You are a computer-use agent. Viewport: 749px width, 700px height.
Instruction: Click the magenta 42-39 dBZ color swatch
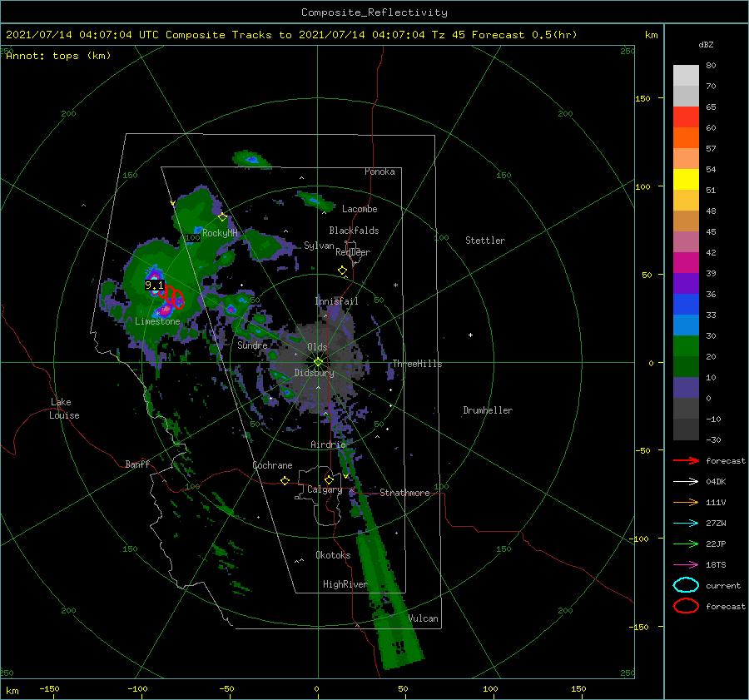686,263
